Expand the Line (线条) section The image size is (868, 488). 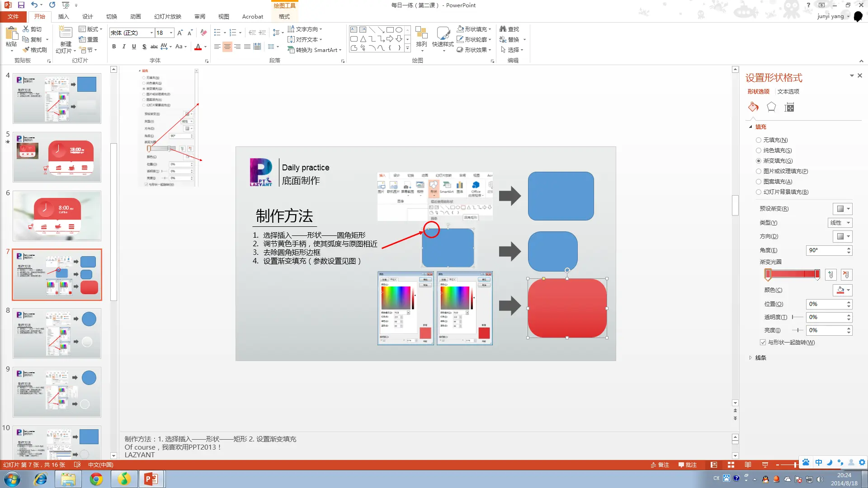pos(760,358)
